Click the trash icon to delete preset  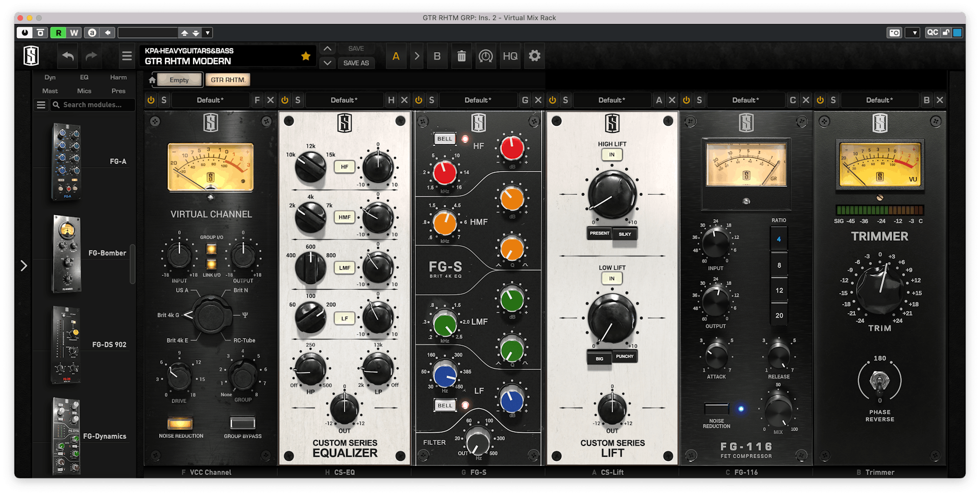coord(461,56)
